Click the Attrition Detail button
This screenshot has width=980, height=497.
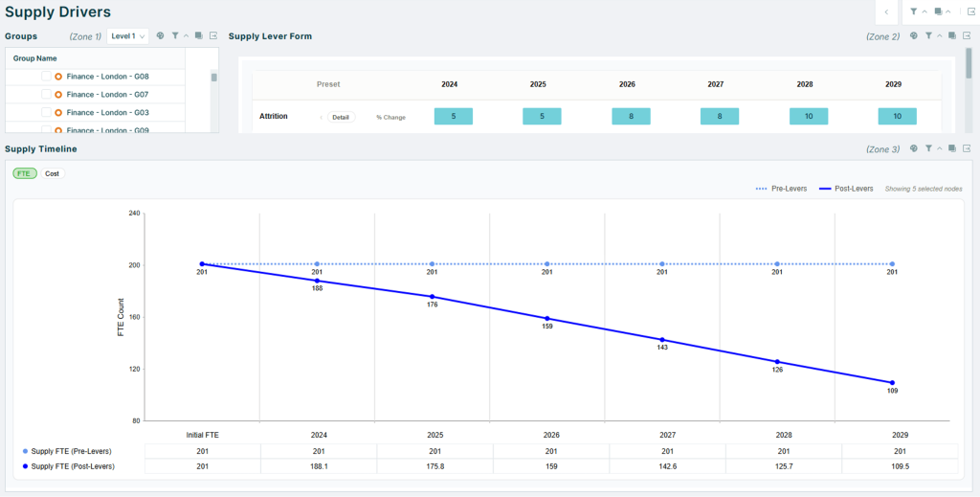pos(341,118)
